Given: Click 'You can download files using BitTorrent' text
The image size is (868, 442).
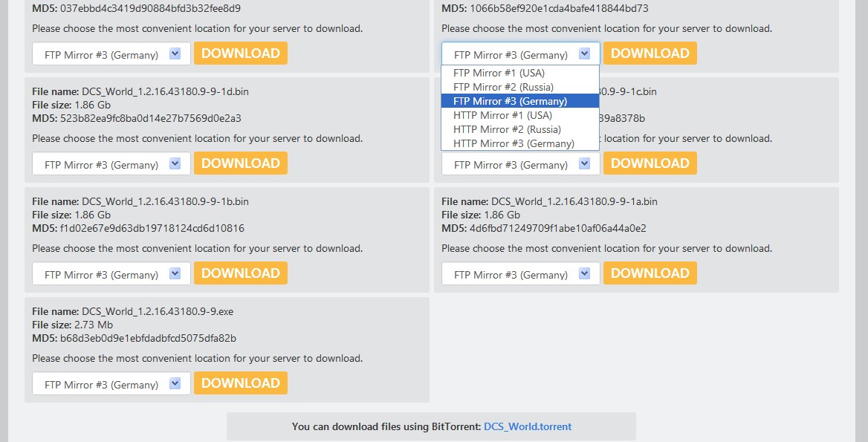Looking at the screenshot, I should click(386, 426).
